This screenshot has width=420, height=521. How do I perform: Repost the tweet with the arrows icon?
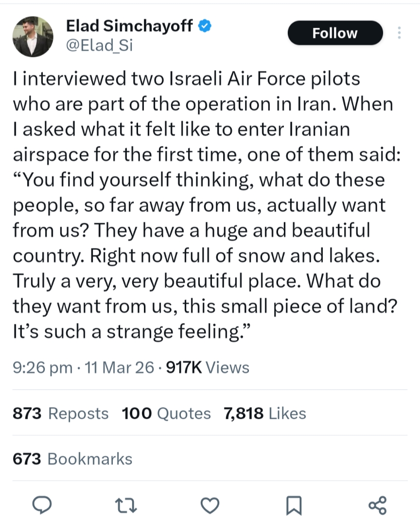click(126, 504)
